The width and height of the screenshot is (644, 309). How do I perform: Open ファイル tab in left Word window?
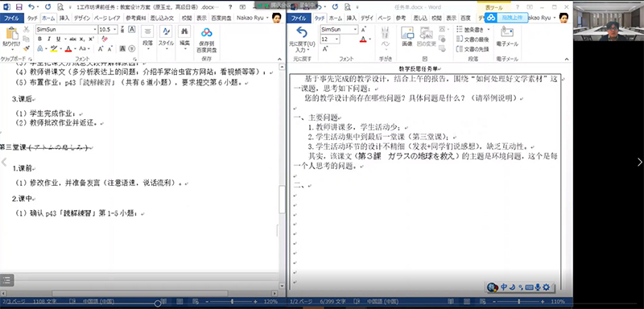tap(12, 18)
